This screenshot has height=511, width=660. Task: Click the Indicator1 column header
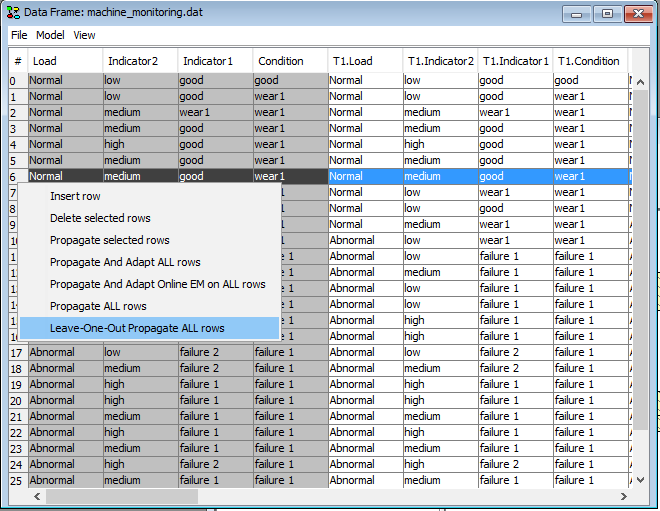pos(215,61)
